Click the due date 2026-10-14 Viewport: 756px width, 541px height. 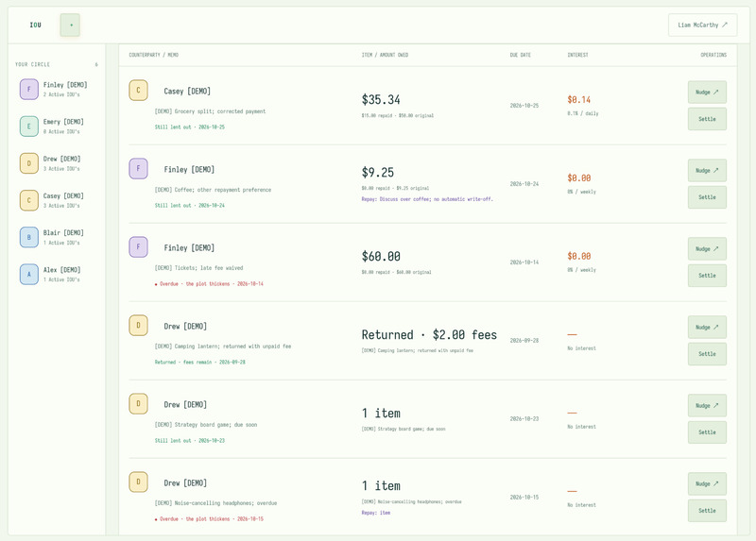524,262
